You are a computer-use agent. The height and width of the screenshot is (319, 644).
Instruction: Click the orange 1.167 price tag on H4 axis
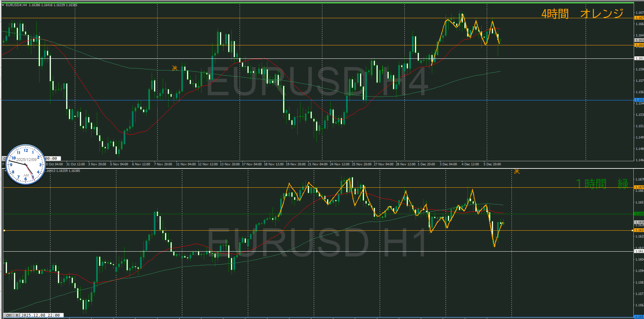[639, 18]
